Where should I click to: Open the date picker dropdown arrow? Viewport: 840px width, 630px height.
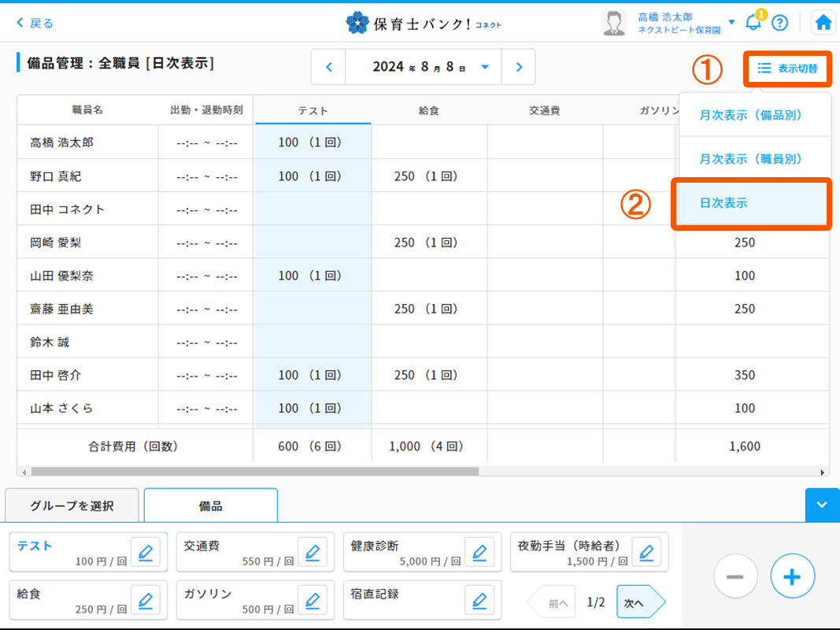tap(485, 67)
